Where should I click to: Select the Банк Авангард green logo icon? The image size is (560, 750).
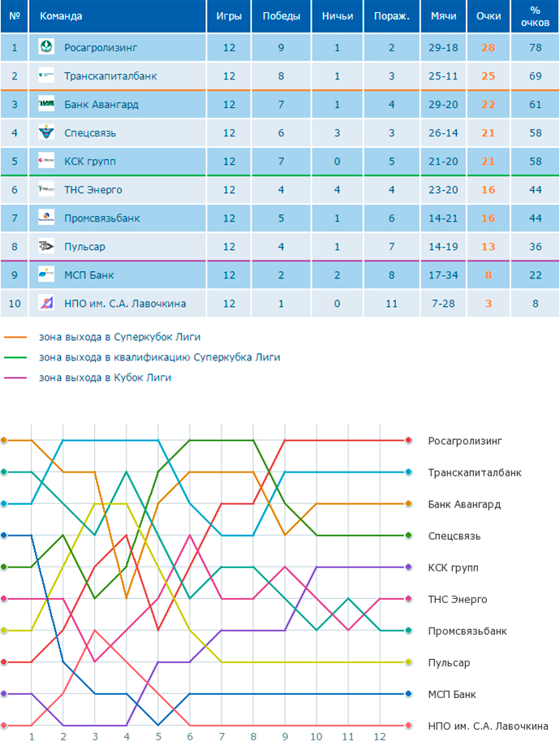point(46,104)
